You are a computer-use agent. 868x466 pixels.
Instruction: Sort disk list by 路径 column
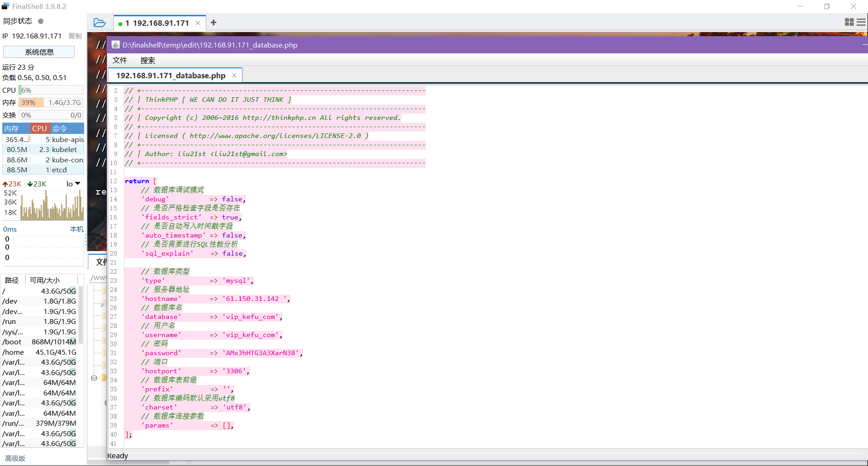[13, 280]
